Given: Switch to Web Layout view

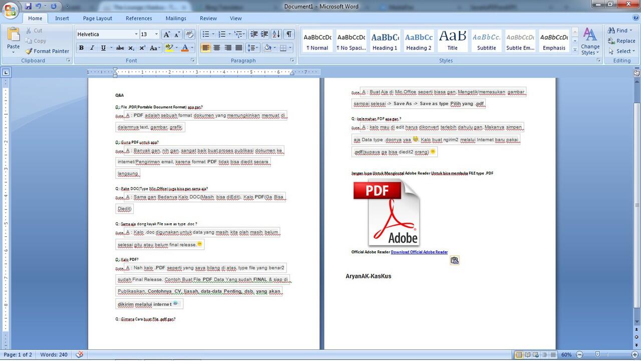Looking at the screenshot, I should pyautogui.click(x=536, y=354).
